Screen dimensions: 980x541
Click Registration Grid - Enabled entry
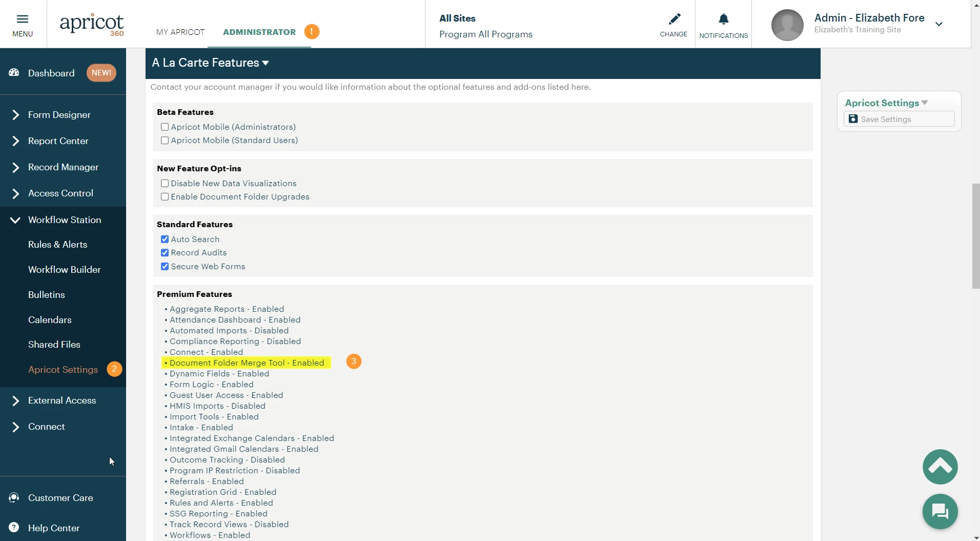tap(223, 492)
